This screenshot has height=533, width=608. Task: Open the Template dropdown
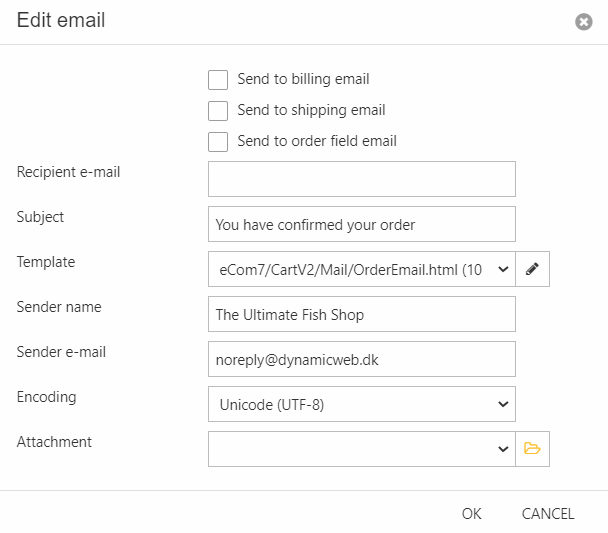pos(361,269)
